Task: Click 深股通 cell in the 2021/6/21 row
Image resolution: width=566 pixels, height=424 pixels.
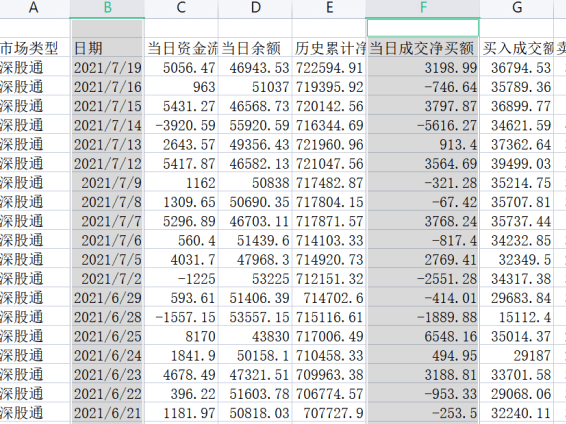Action: click(x=35, y=412)
